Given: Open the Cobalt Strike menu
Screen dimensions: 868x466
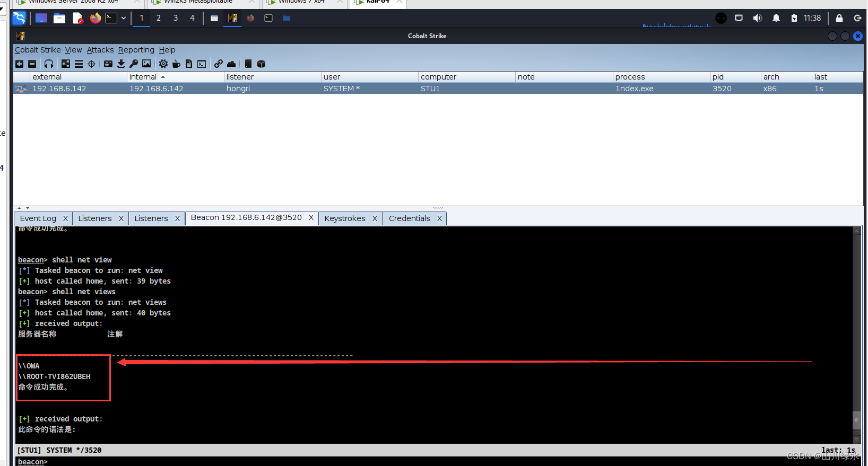Looking at the screenshot, I should [38, 50].
